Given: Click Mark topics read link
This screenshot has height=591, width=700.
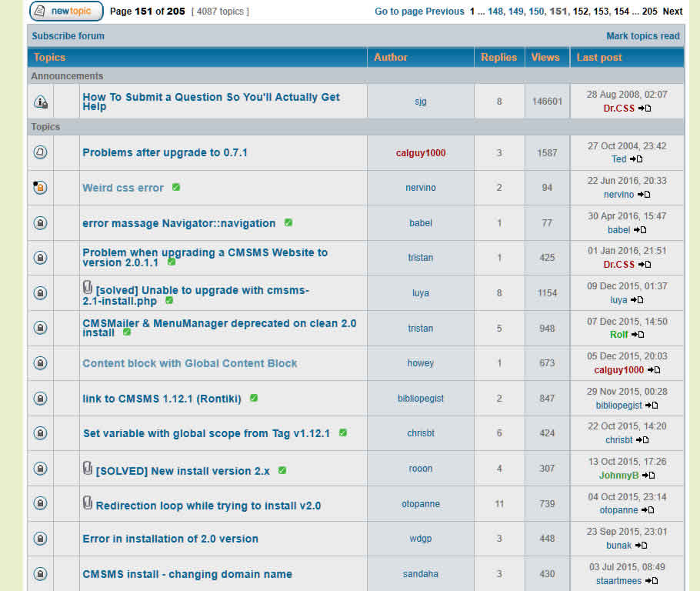Looking at the screenshot, I should click(x=642, y=36).
